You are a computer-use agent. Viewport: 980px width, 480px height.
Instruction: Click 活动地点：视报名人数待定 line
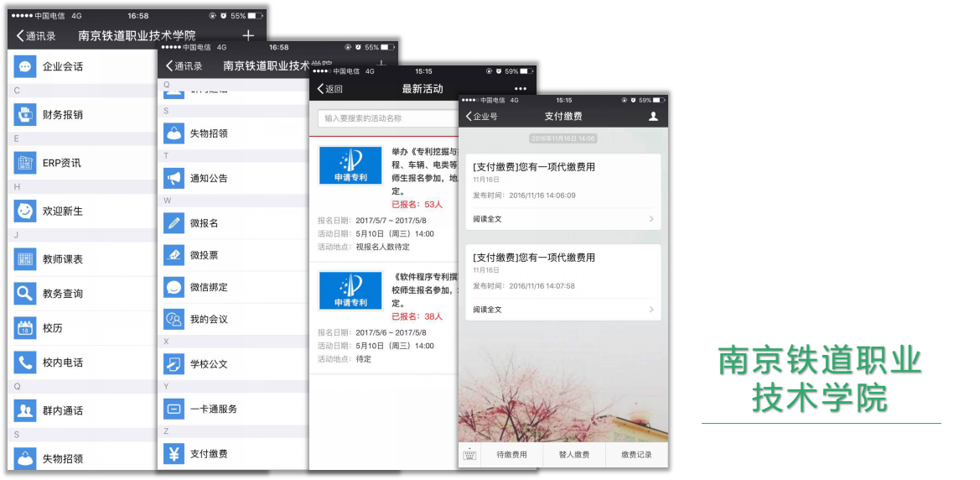click(x=364, y=247)
